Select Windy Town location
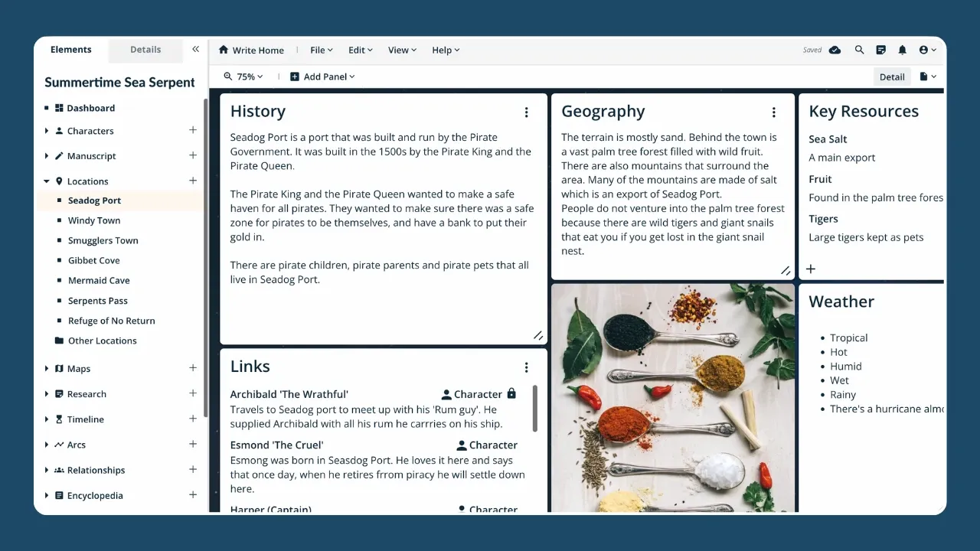This screenshot has height=551, width=980. click(x=94, y=220)
